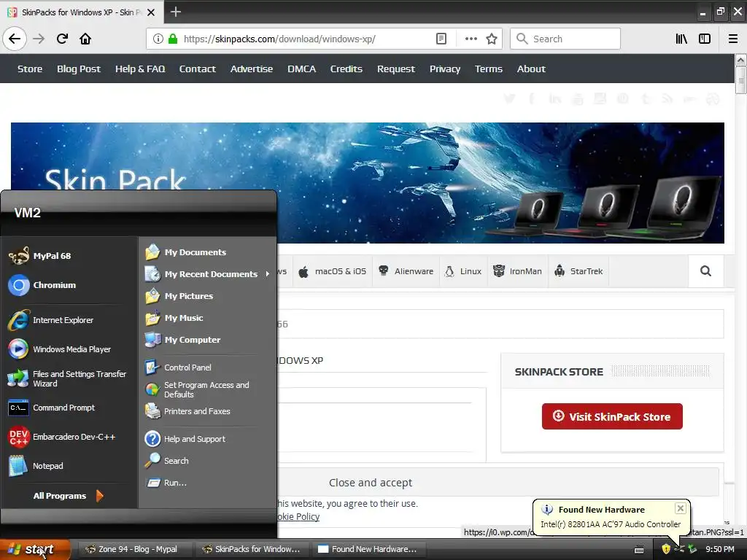Click Close and accept cookies
747x560 pixels.
371,483
